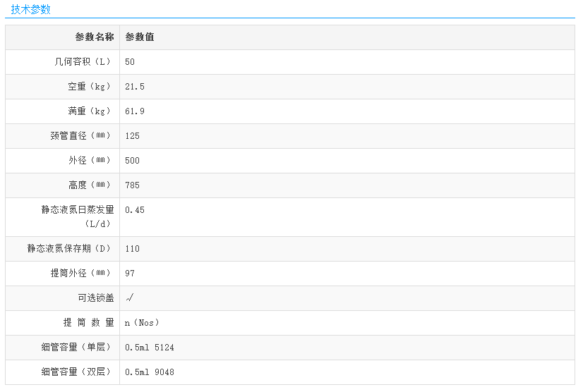Click the double-layer value 0.5ml 9048
This screenshot has width=583, height=392.
tap(150, 372)
